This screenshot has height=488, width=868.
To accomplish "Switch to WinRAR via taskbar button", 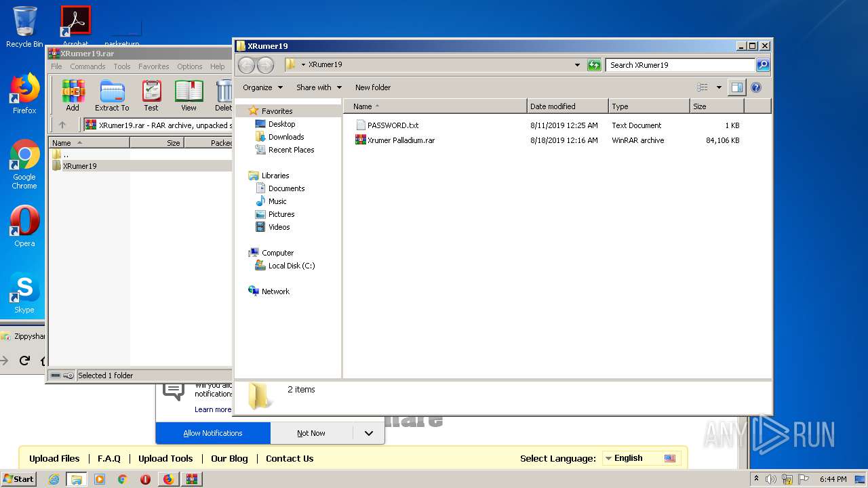I will [191, 479].
